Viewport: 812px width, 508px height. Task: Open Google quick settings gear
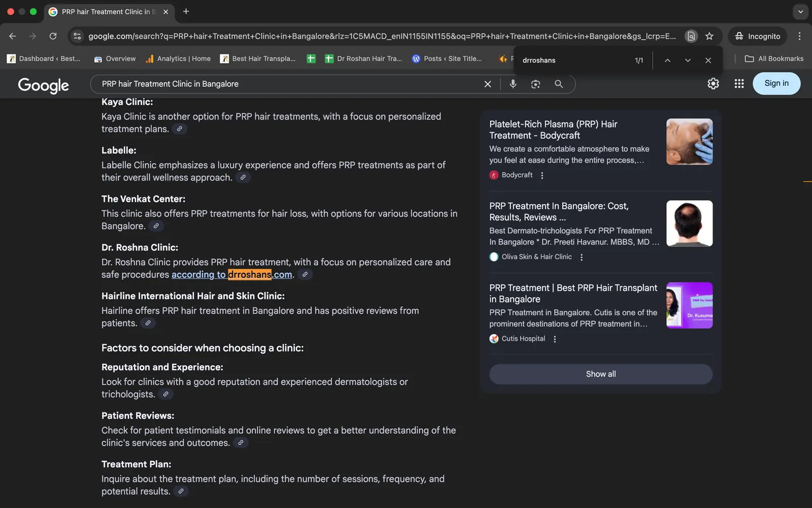(x=713, y=83)
